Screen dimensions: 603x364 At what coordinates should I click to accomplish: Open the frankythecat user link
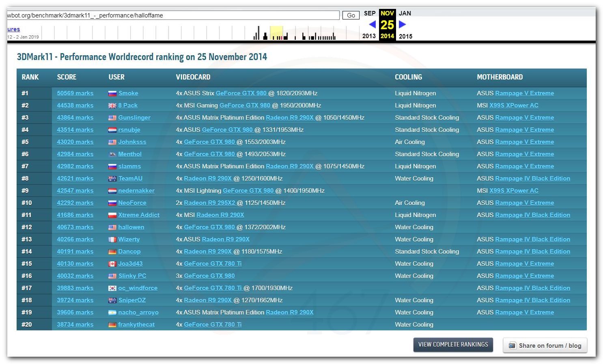tap(136, 325)
